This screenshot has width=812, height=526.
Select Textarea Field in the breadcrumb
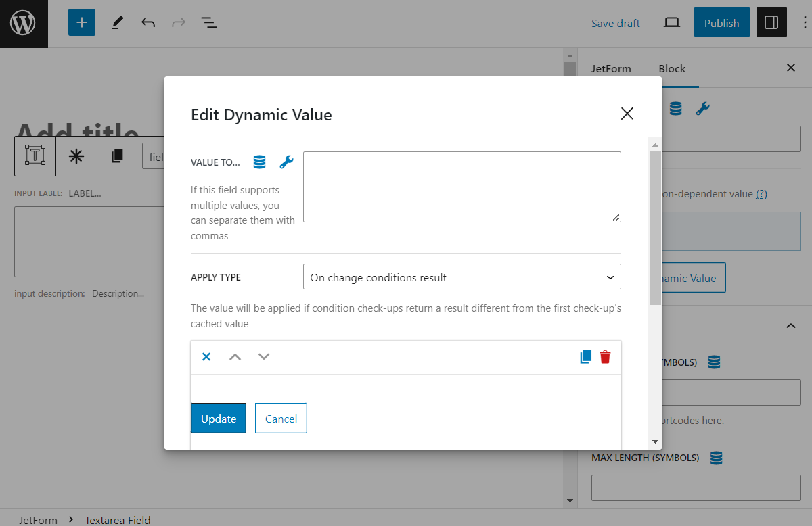click(x=117, y=519)
